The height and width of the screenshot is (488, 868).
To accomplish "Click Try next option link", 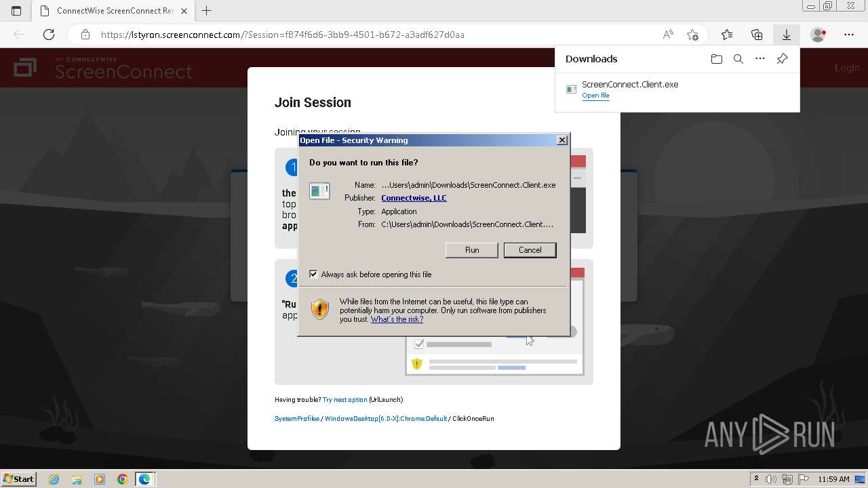I will 344,400.
